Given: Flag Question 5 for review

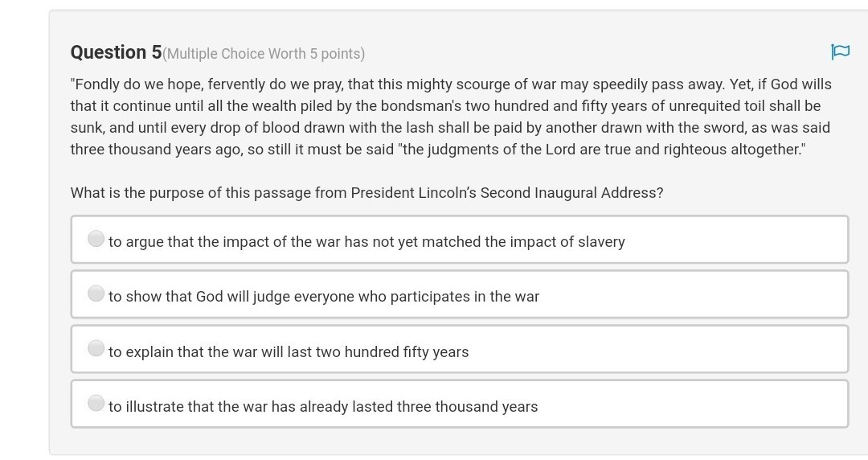Looking at the screenshot, I should [x=840, y=52].
